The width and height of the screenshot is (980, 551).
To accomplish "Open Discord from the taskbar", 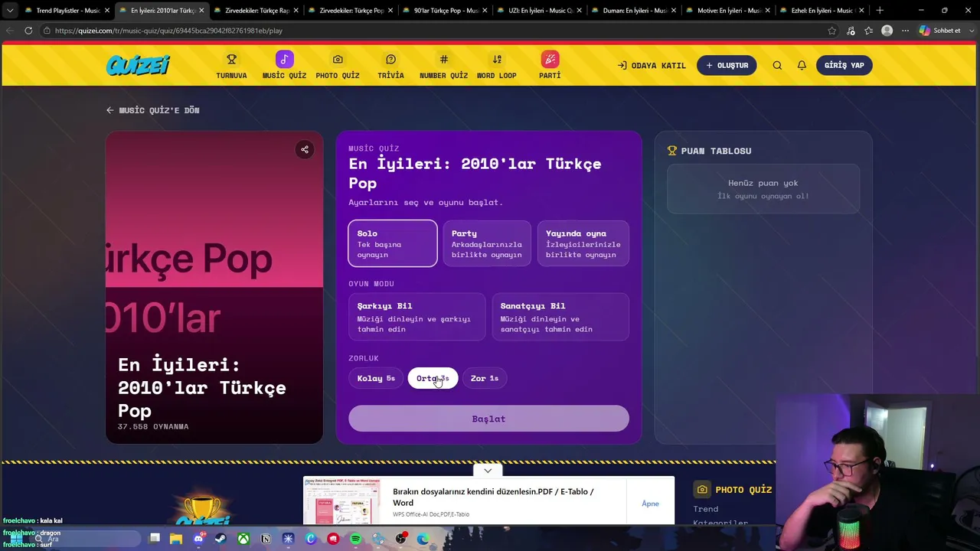I will tap(198, 539).
